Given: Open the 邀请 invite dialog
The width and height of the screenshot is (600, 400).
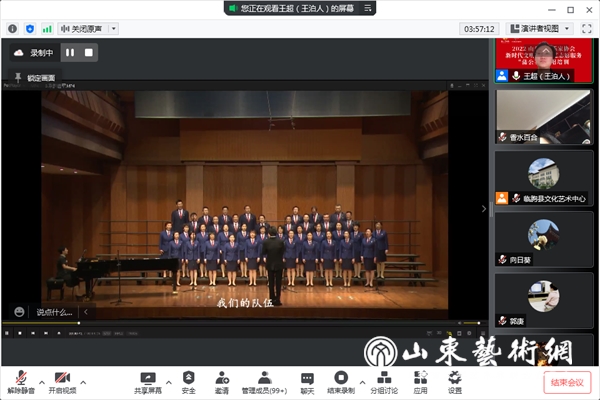Looking at the screenshot, I should click(x=222, y=382).
